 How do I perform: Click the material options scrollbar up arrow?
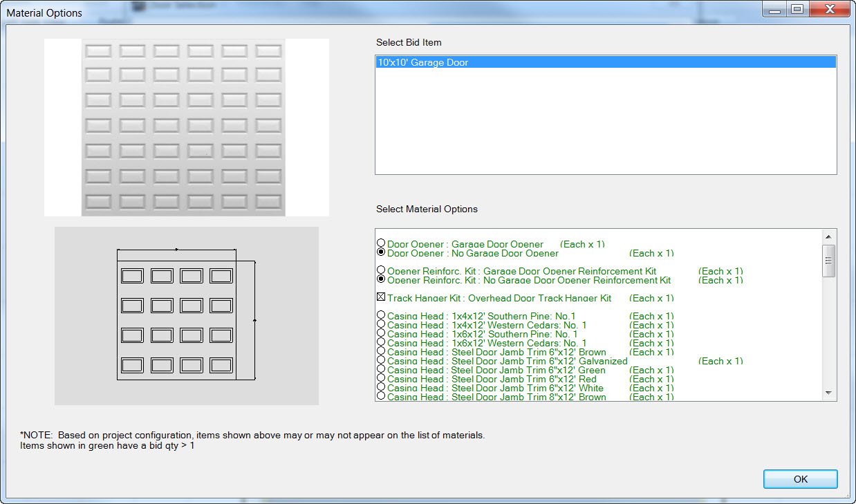(x=829, y=236)
